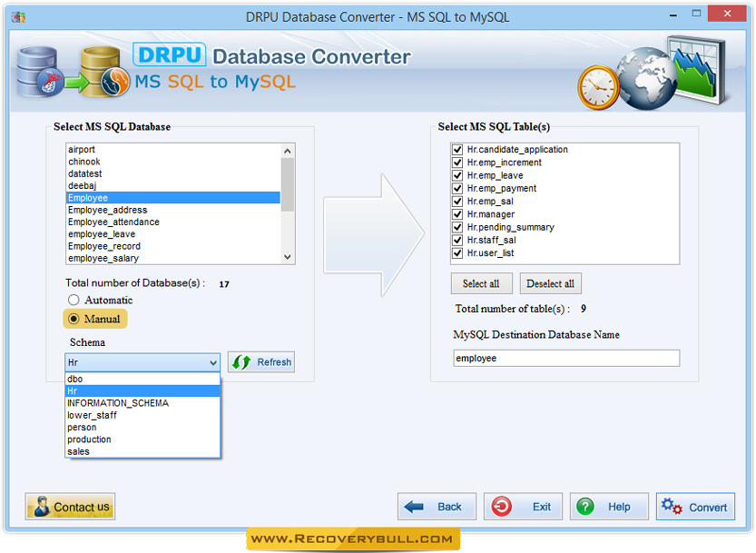Click the database list scroll up arrow

coord(288,151)
